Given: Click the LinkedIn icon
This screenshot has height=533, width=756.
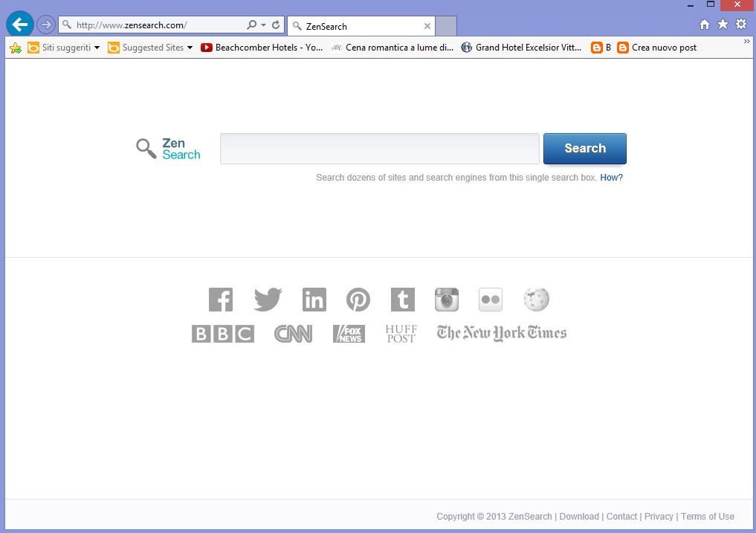Looking at the screenshot, I should click(314, 300).
